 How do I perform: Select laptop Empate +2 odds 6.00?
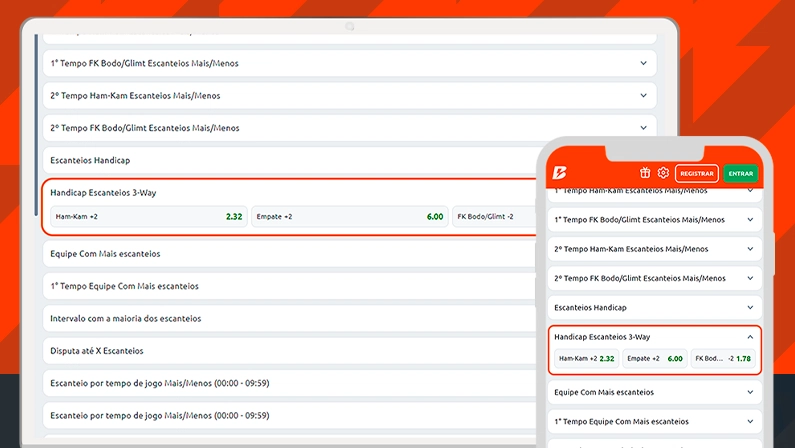point(350,216)
